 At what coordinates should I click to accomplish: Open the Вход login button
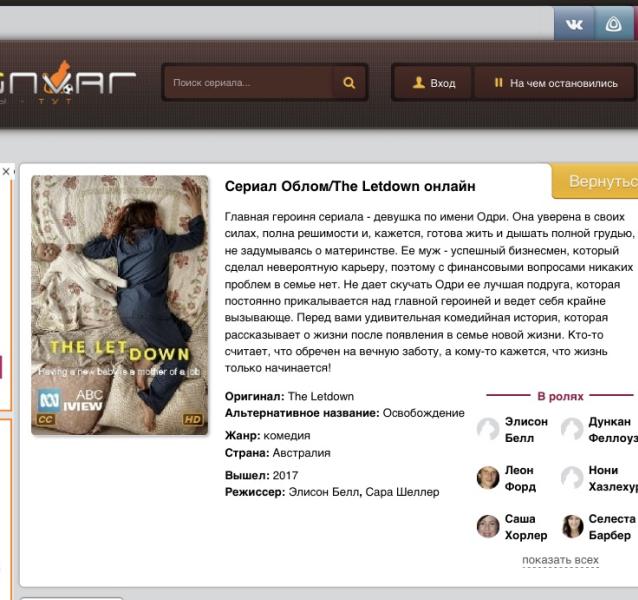[x=433, y=83]
